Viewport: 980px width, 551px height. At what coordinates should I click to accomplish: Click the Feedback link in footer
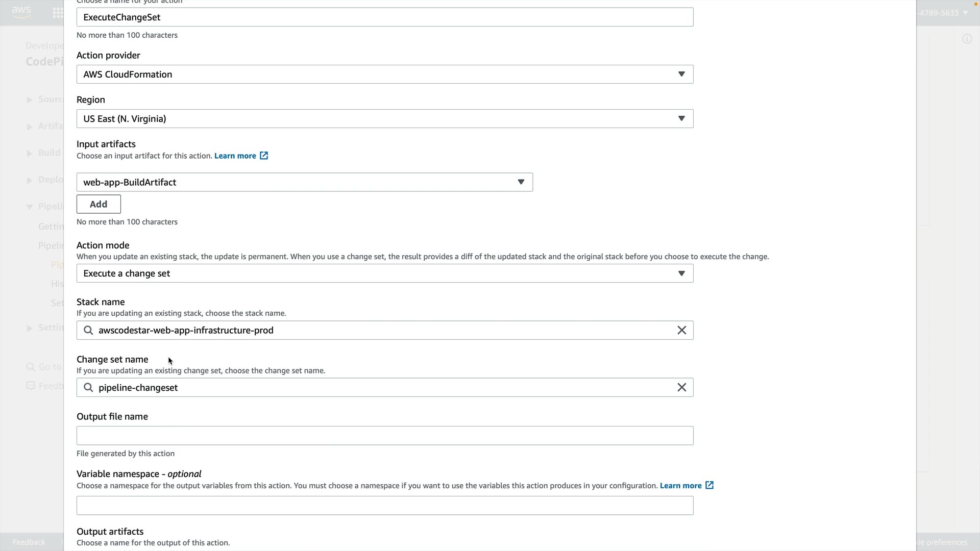(29, 542)
